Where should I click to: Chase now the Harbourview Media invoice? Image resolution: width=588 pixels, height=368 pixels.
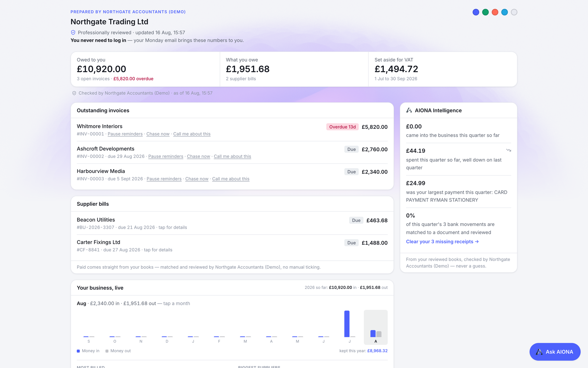197,179
